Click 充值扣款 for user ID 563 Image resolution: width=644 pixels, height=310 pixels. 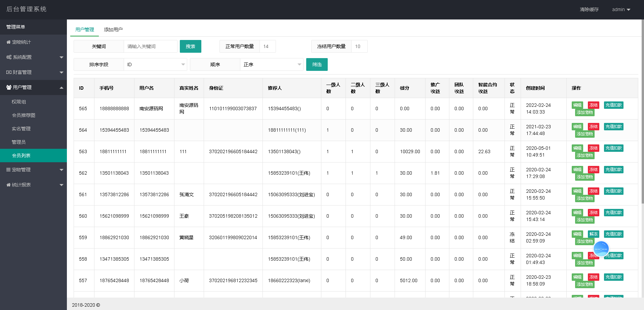pyautogui.click(x=614, y=148)
